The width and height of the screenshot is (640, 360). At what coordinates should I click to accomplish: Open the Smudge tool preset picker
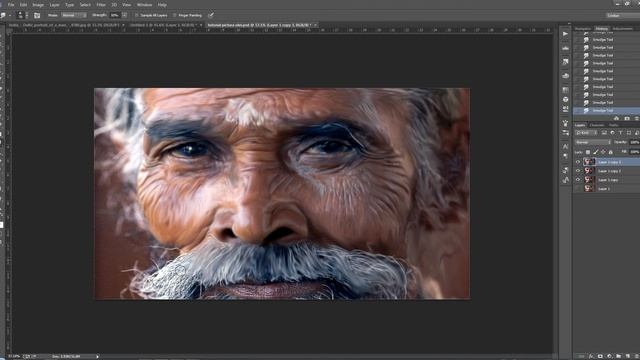point(4,16)
